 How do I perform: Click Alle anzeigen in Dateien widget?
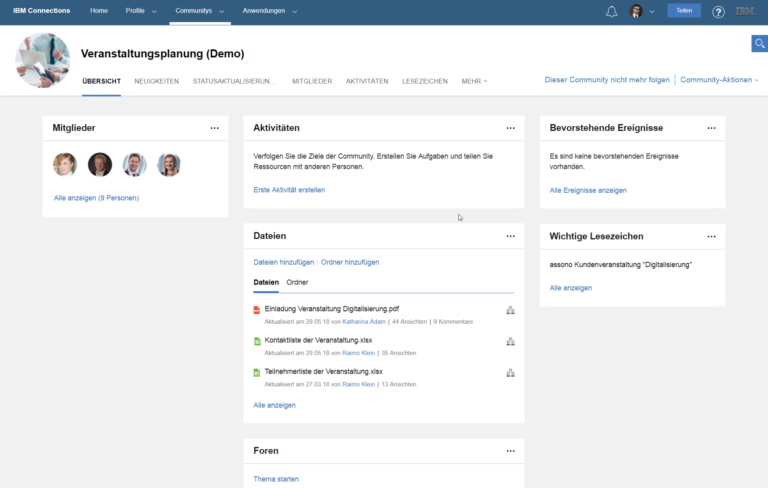point(274,405)
